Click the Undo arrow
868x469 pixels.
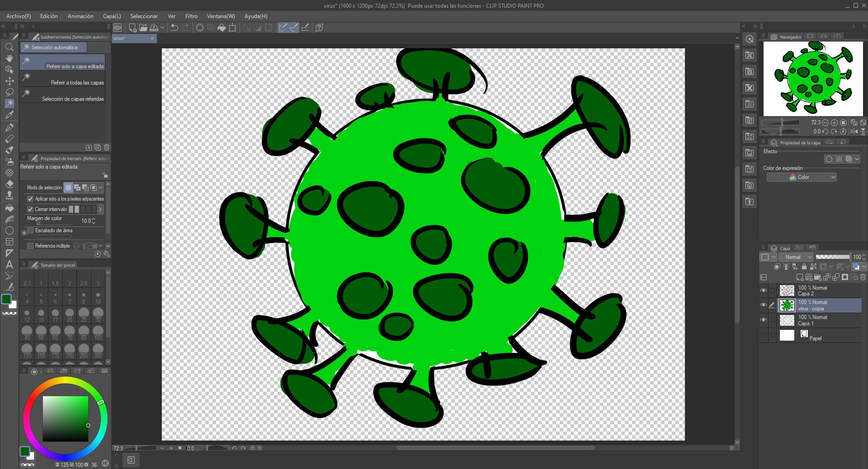coord(175,28)
